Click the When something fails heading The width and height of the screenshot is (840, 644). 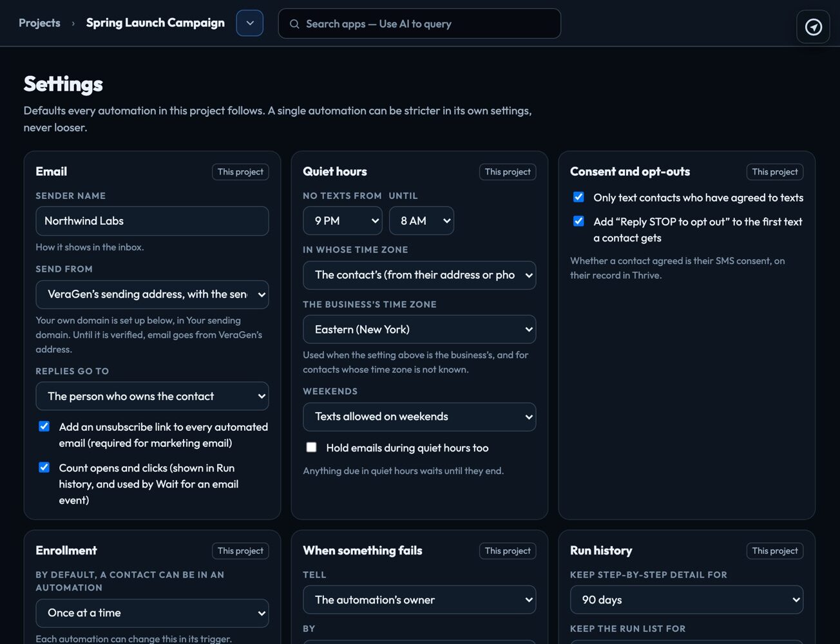coord(363,551)
